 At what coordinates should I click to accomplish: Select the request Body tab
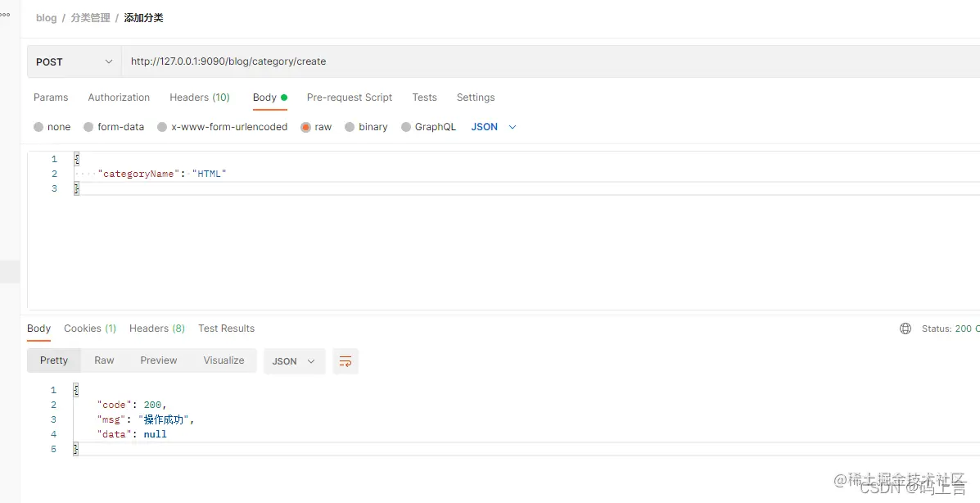tap(269, 97)
